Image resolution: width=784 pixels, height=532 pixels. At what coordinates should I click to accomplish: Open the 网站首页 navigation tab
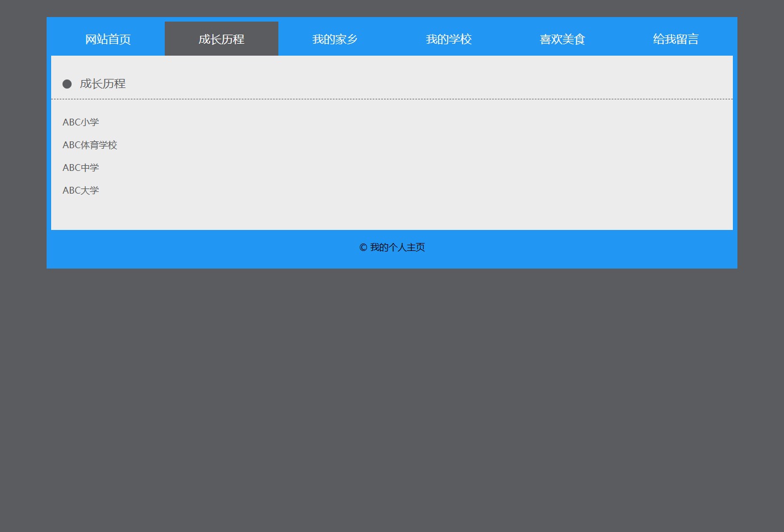click(x=108, y=39)
